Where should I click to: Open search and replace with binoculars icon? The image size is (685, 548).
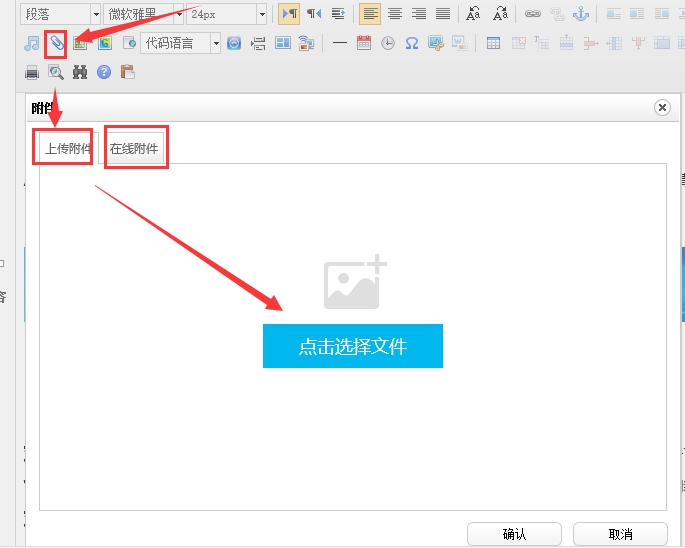pos(80,73)
